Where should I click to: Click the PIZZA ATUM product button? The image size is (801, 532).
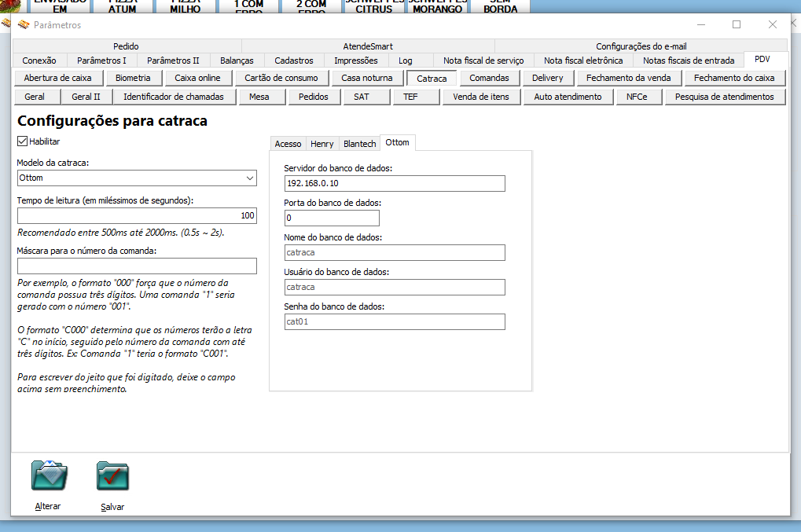click(x=123, y=6)
